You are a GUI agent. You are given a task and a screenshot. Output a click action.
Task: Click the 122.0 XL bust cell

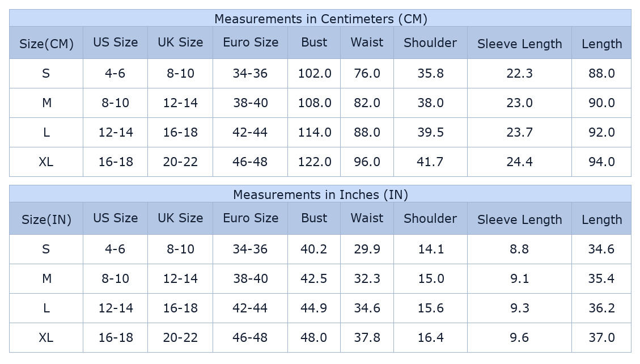tap(315, 162)
